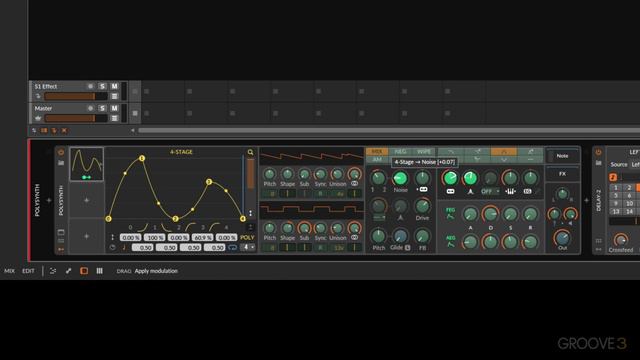Image resolution: width=640 pixels, height=360 pixels.
Task: Switch to the EDIT view
Action: (x=28, y=271)
